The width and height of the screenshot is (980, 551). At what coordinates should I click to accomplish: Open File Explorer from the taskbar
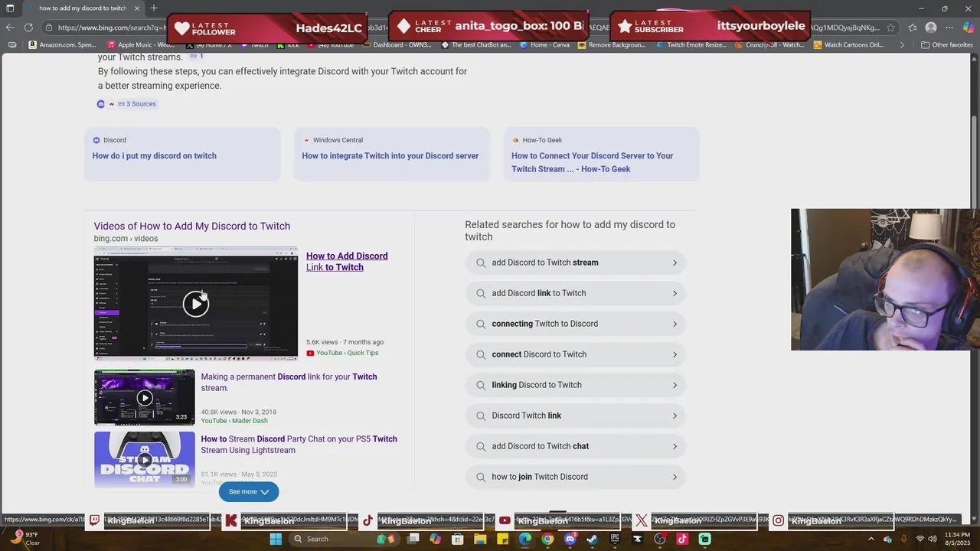(x=480, y=539)
